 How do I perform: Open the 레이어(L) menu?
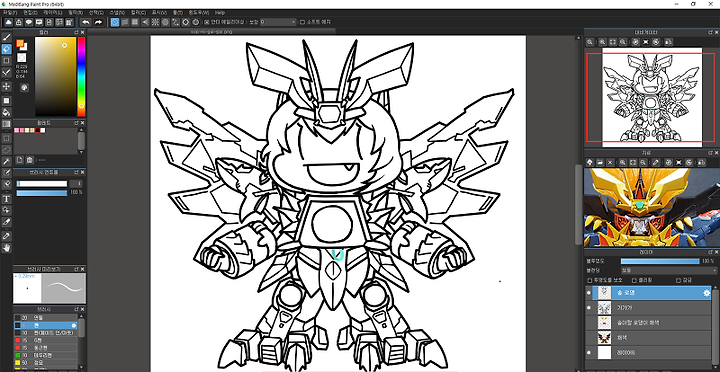tap(52, 12)
